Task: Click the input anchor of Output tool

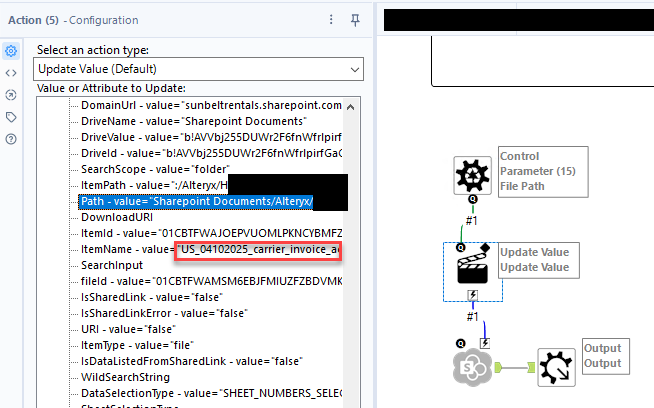Action: pyautogui.click(x=531, y=368)
